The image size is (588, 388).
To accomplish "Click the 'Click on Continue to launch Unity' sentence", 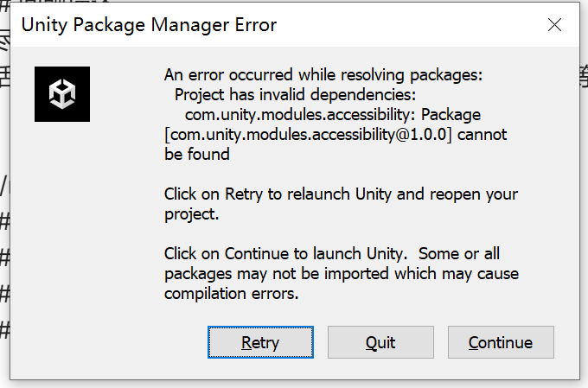I will click(x=285, y=254).
